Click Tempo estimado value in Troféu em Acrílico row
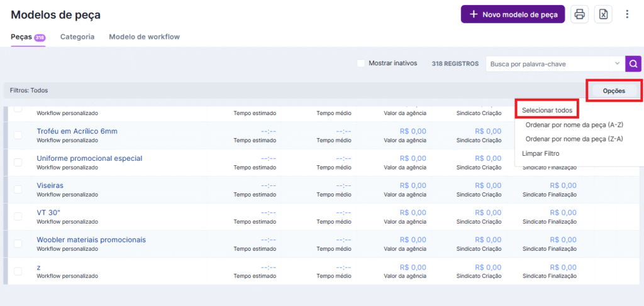This screenshot has height=306, width=644. [268, 131]
